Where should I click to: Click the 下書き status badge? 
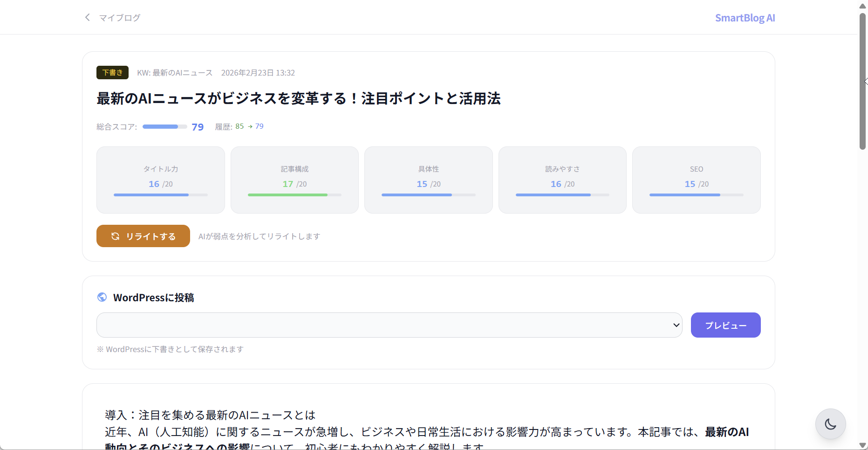tap(112, 73)
